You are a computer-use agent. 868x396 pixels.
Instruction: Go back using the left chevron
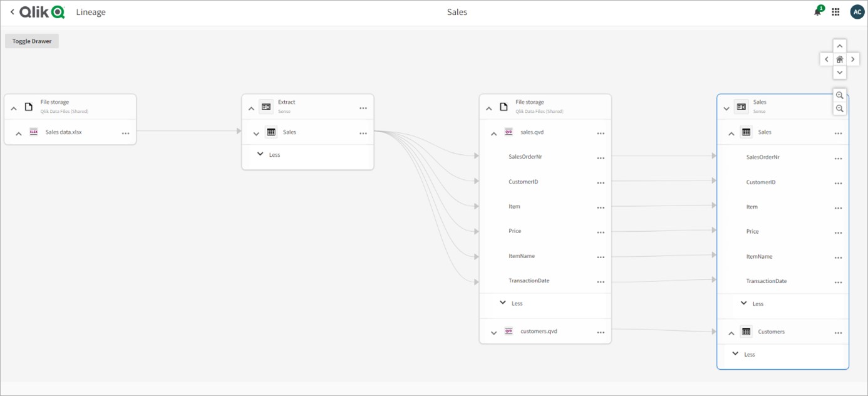tap(12, 12)
